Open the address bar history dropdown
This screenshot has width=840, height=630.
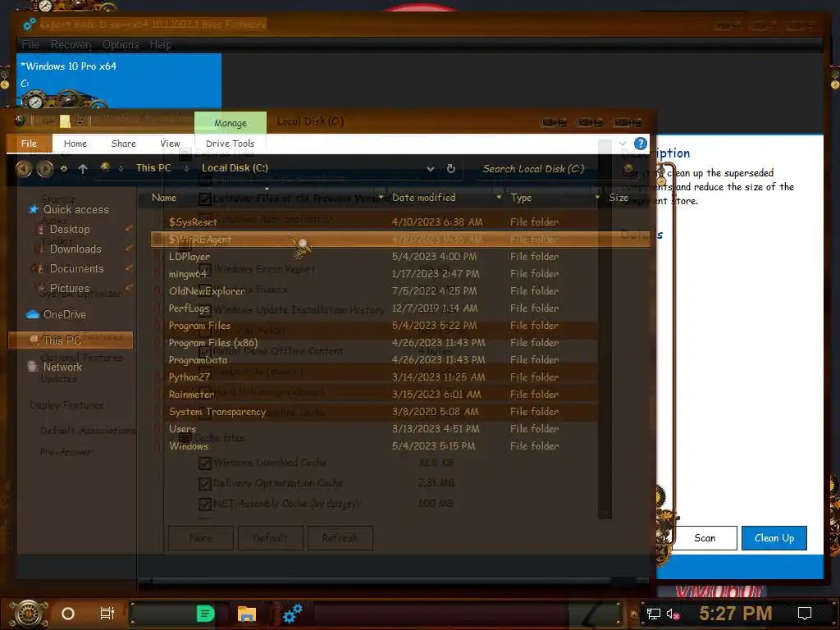(x=430, y=169)
